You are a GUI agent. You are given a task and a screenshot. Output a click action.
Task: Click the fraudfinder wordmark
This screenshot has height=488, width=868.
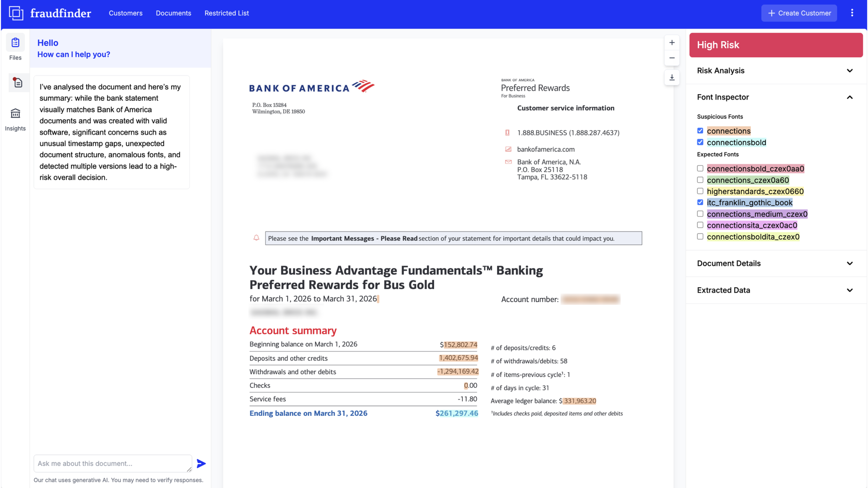pyautogui.click(x=61, y=13)
